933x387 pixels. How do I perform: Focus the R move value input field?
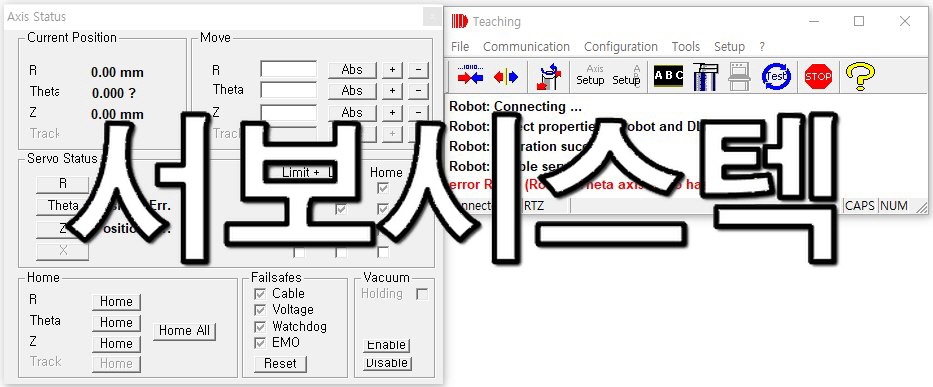289,69
